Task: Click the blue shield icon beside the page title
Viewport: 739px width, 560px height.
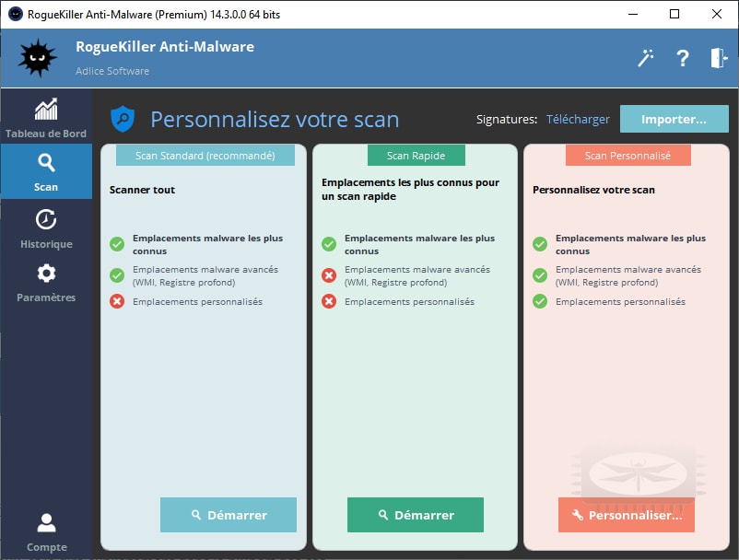Action: tap(123, 119)
